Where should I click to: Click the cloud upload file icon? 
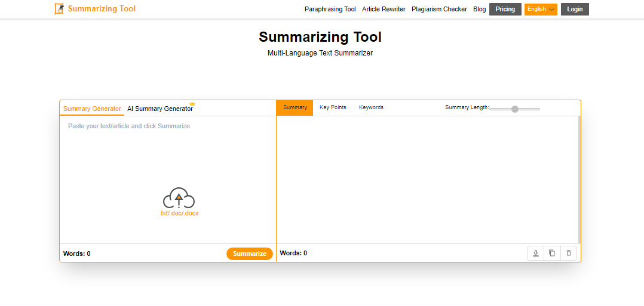pos(179,198)
